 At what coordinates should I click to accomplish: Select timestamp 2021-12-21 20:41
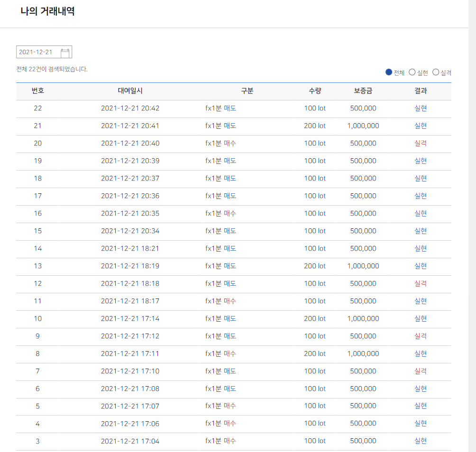coord(130,126)
